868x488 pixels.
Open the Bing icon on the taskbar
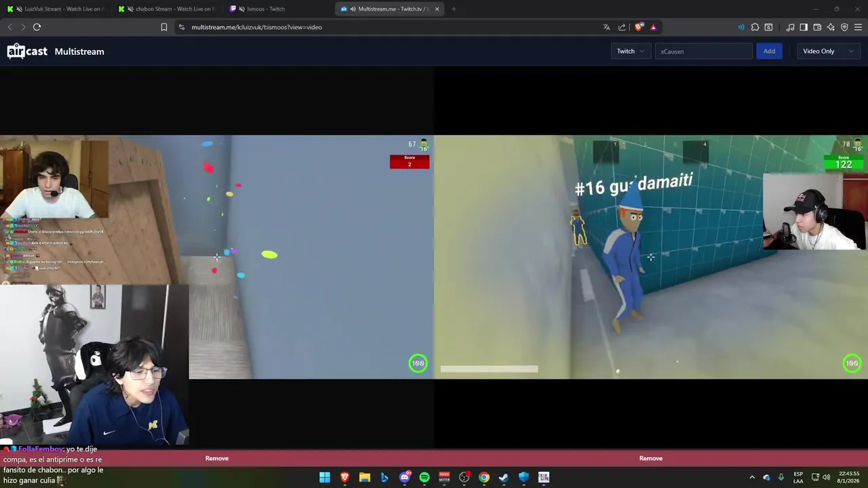coord(384,477)
